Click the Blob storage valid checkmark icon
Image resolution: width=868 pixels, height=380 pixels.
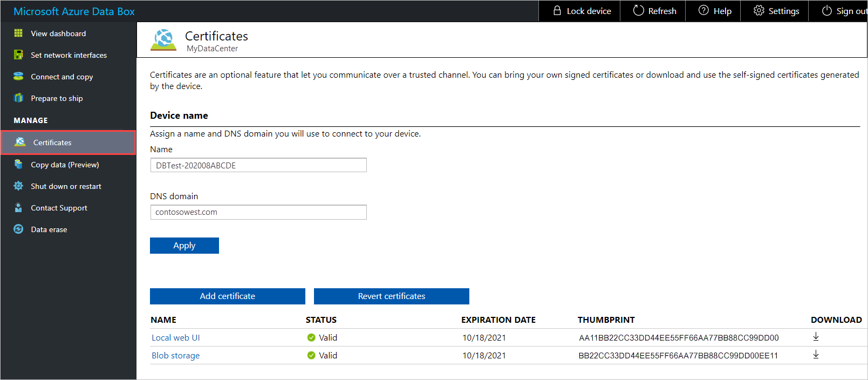point(311,356)
